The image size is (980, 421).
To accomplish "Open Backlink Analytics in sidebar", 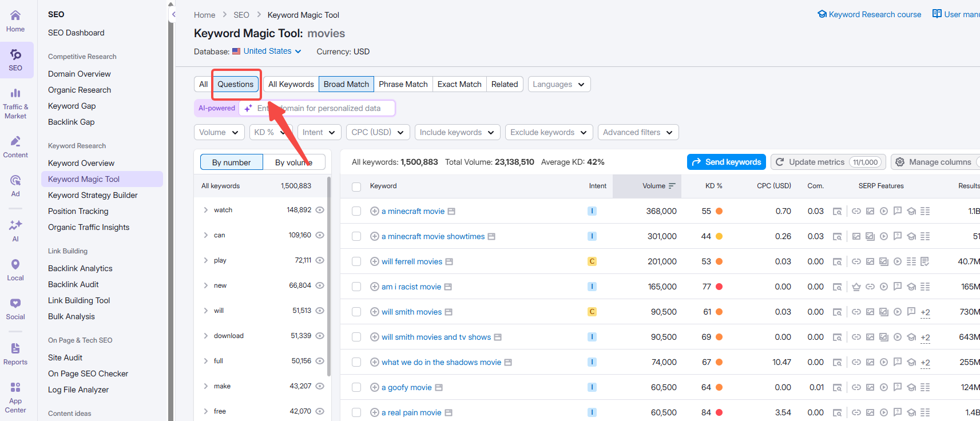I will (80, 268).
